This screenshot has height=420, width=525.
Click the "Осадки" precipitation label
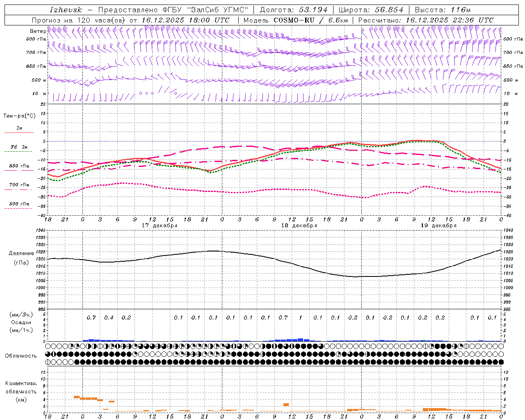tap(21, 322)
